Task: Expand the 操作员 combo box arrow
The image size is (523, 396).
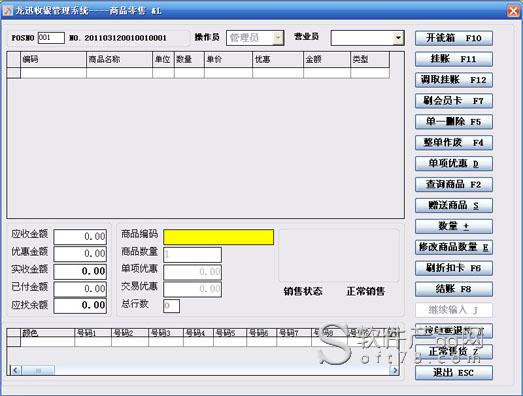Action: (x=278, y=38)
